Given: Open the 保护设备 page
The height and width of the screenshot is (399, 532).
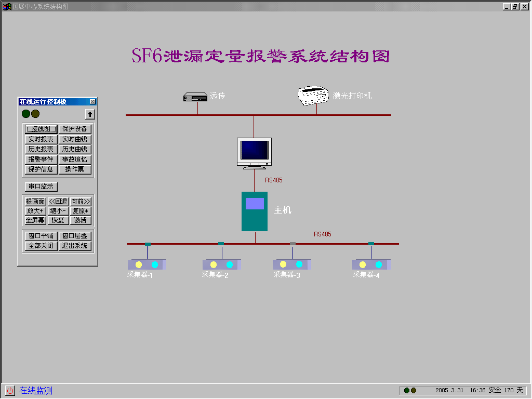Looking at the screenshot, I should [x=75, y=129].
